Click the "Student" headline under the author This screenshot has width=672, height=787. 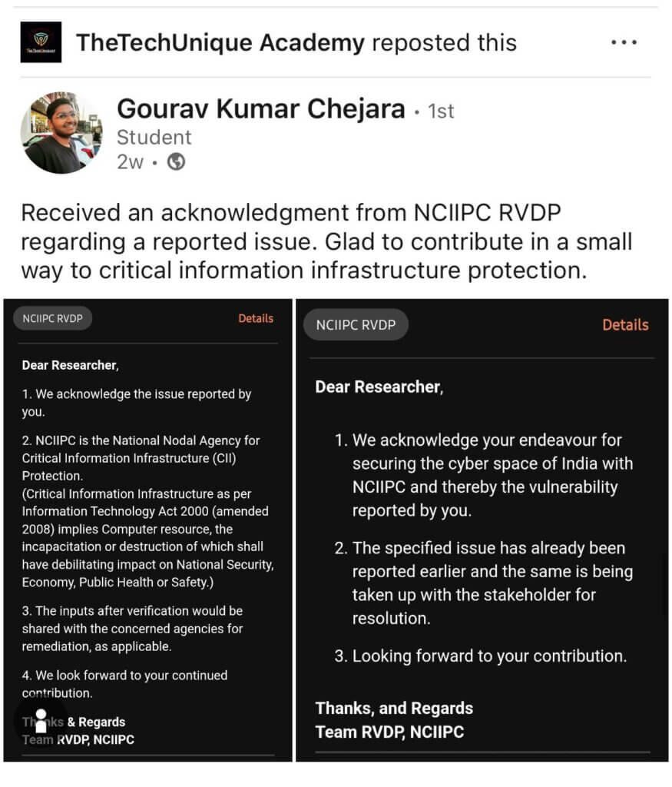coord(154,138)
